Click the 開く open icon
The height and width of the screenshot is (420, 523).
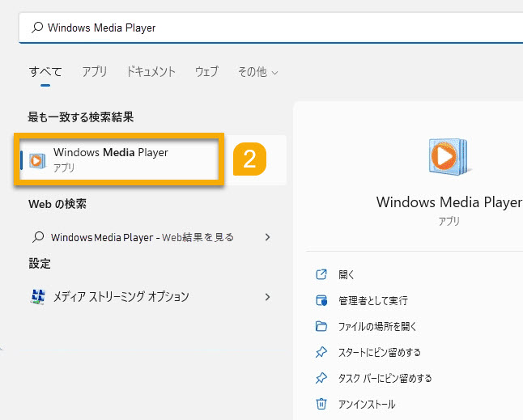[x=321, y=274]
